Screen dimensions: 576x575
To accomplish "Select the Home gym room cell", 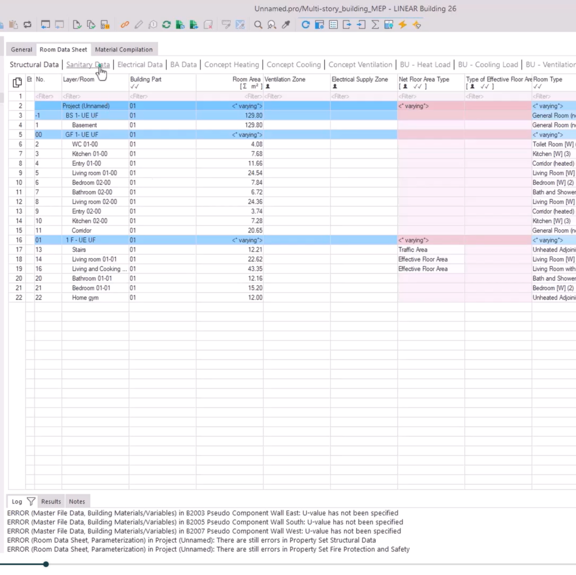I will pos(95,298).
